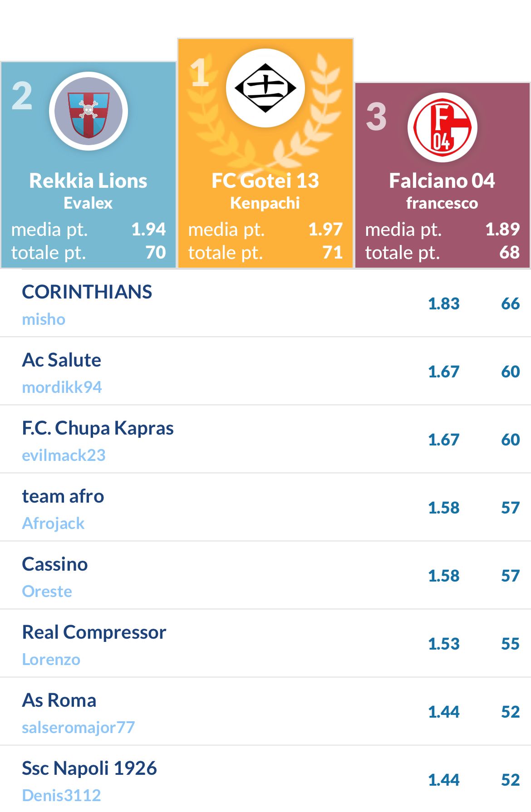Tap the Rekkia Lions shield crest icon
Screen dimensions: 531x812
coord(88,111)
